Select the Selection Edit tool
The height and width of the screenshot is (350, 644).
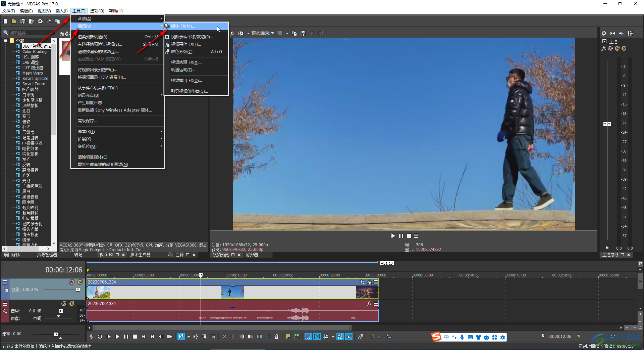pyautogui.click(x=204, y=337)
